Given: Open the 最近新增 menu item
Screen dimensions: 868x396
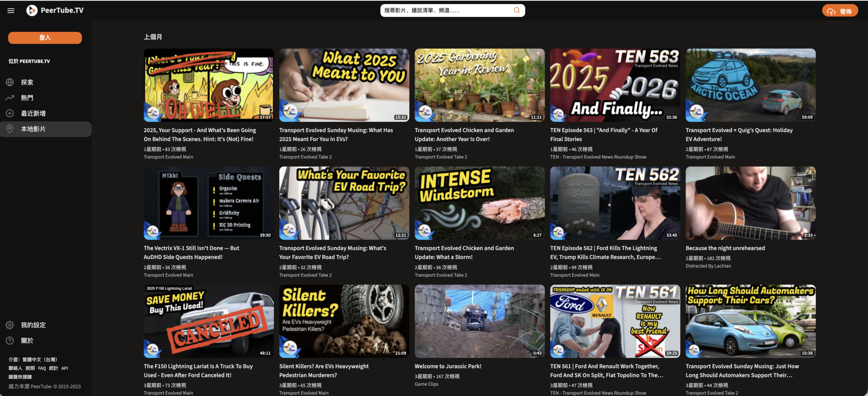Looking at the screenshot, I should (33, 113).
